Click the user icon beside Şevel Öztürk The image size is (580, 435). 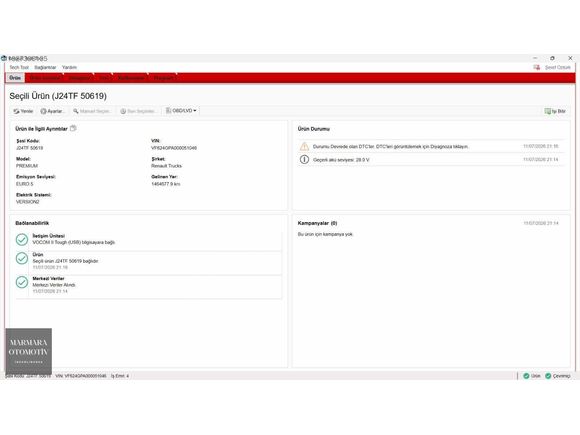click(x=536, y=67)
